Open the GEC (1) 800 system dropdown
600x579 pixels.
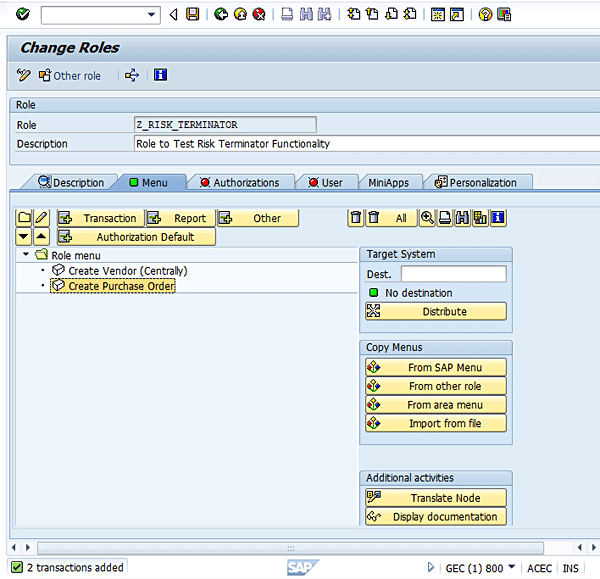(x=512, y=567)
